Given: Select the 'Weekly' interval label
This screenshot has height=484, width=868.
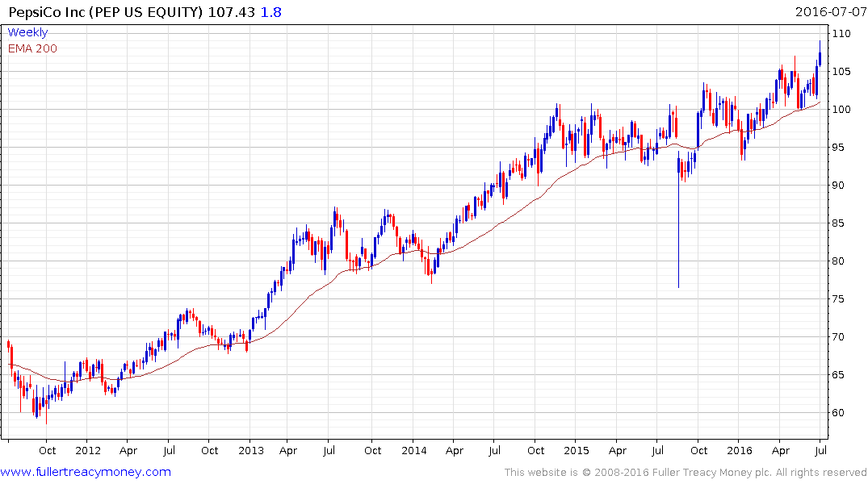Looking at the screenshot, I should [x=27, y=32].
